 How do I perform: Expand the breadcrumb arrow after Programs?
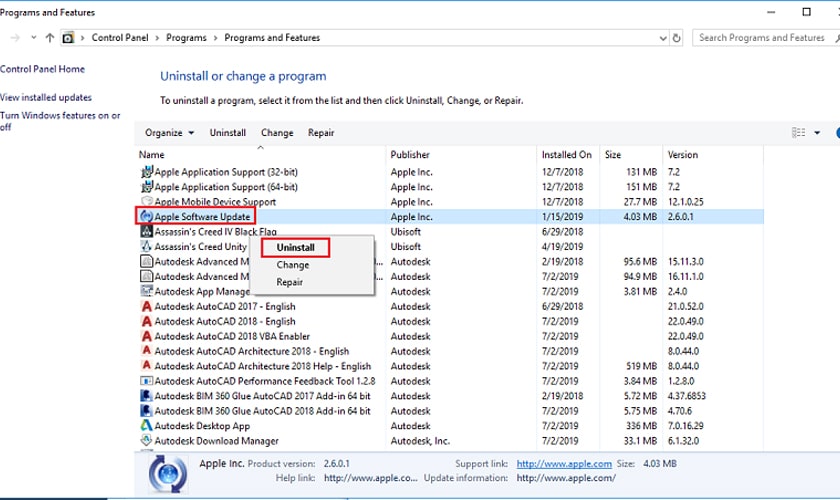click(215, 38)
